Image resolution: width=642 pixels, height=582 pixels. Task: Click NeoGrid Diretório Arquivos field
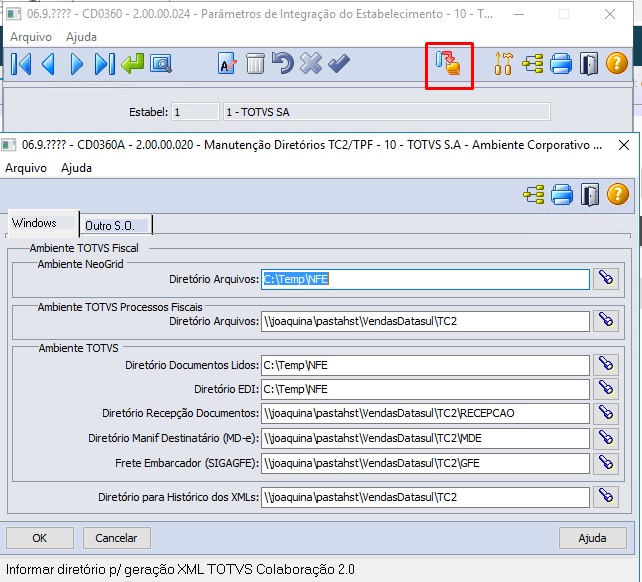click(425, 279)
